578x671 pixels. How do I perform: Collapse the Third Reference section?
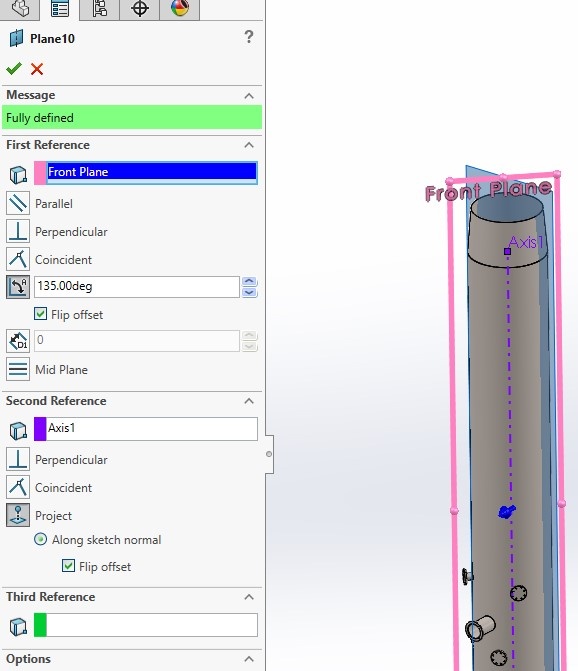[x=249, y=597]
